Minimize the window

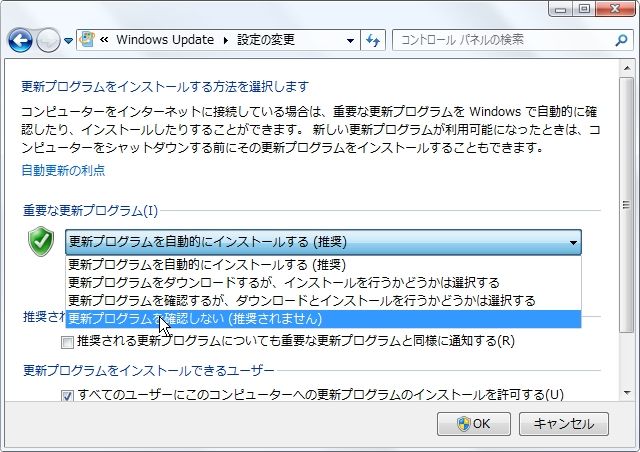pos(560,9)
